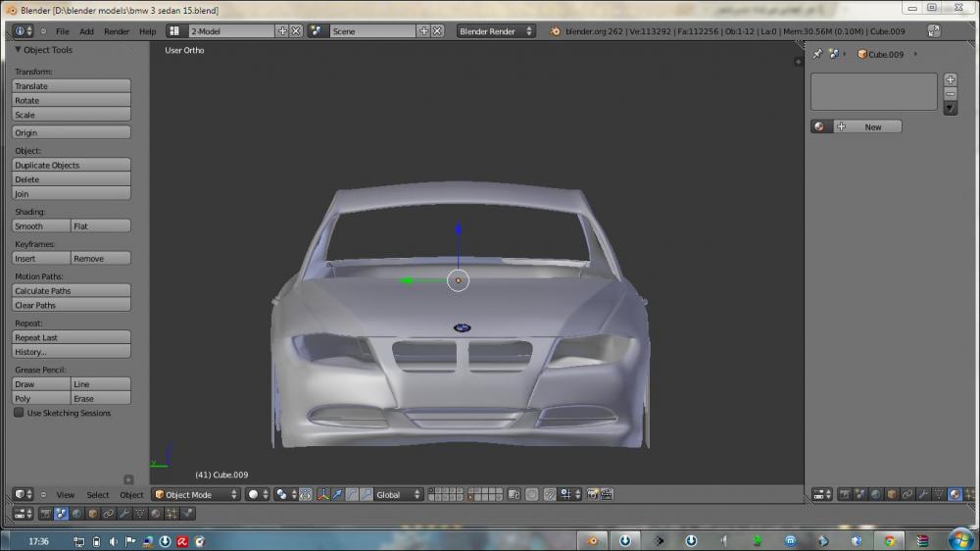
Task: Toggle Smooth shading for the object
Action: point(41,226)
